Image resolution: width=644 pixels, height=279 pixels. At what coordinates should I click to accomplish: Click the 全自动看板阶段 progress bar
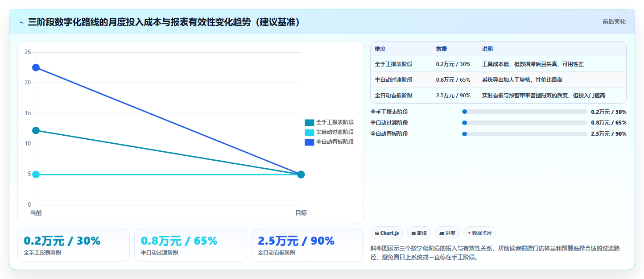pyautogui.click(x=524, y=133)
